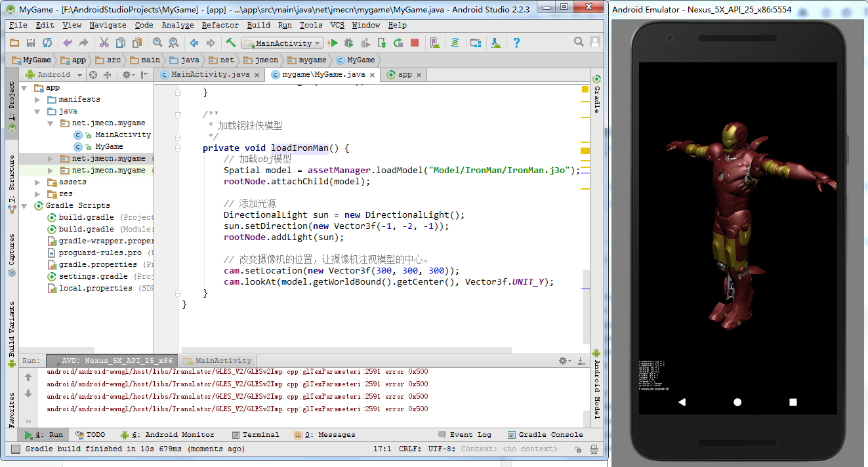Toggle the Build Variants side panel
The width and height of the screenshot is (868, 467).
point(12,334)
